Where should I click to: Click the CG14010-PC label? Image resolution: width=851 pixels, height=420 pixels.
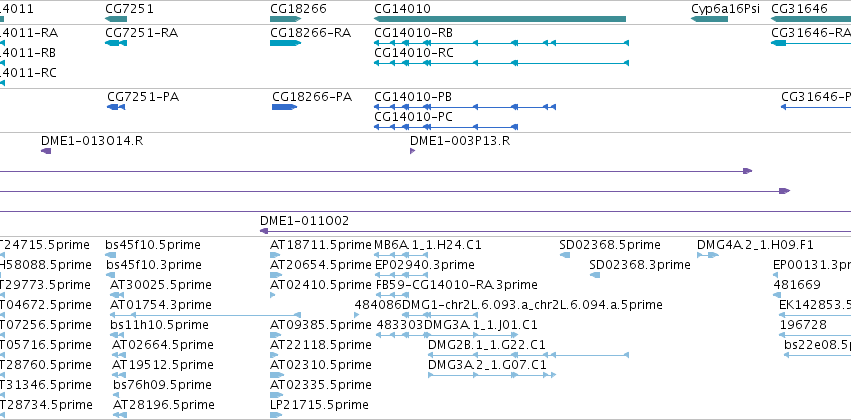coord(414,117)
